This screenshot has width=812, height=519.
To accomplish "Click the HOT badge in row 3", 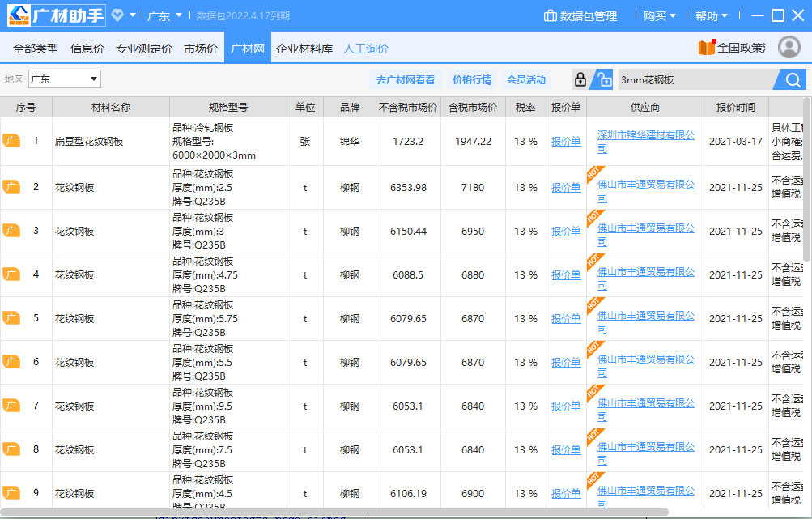I will 594,218.
